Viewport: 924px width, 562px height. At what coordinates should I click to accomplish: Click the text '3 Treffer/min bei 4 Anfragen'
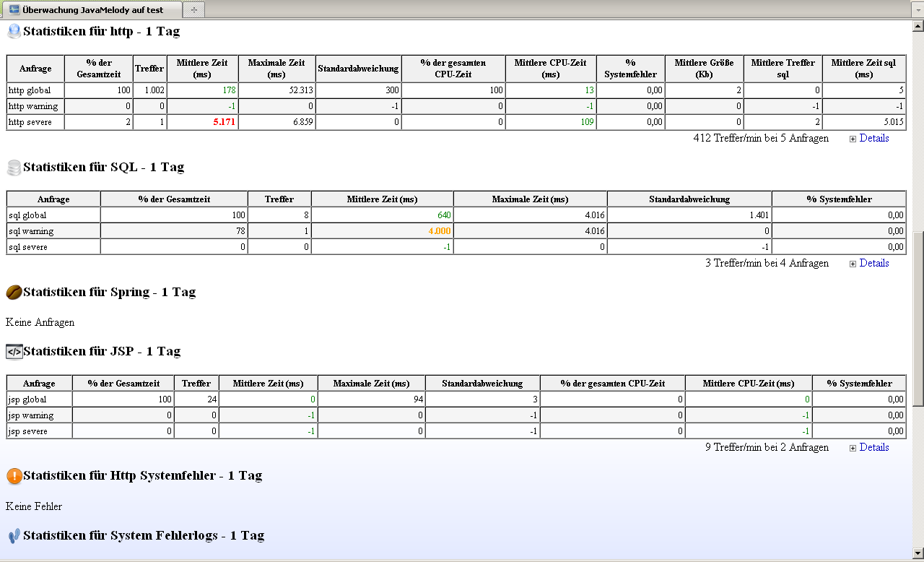tap(767, 263)
